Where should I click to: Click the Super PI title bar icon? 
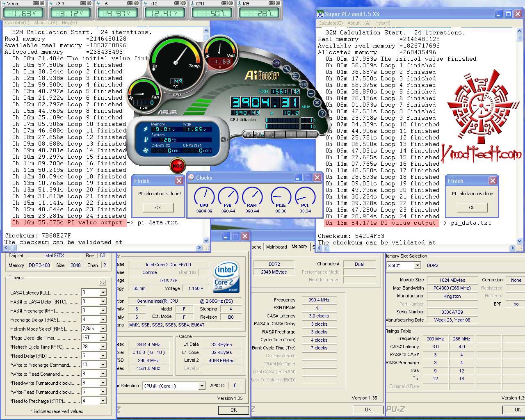coord(320,14)
